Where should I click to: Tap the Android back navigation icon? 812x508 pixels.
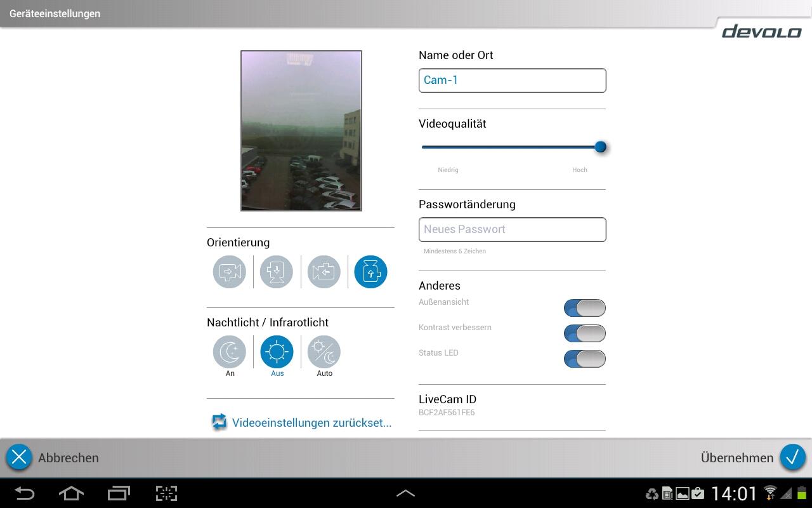[x=25, y=493]
